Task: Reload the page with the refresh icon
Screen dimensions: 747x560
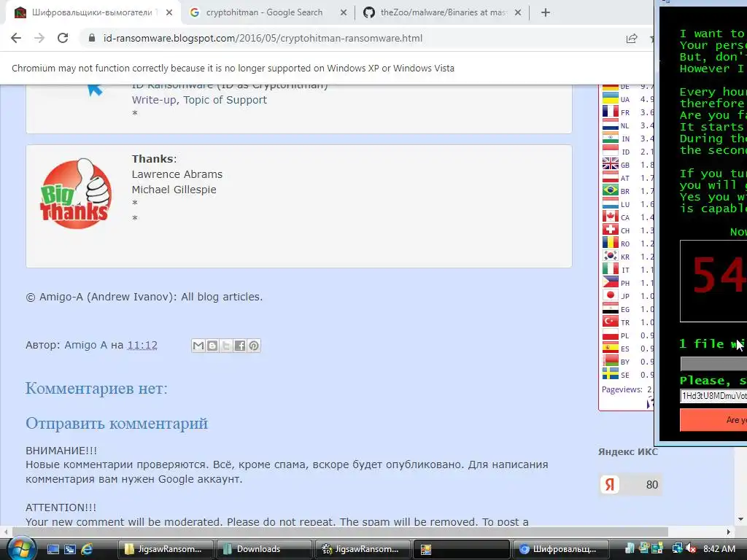Action: click(63, 38)
